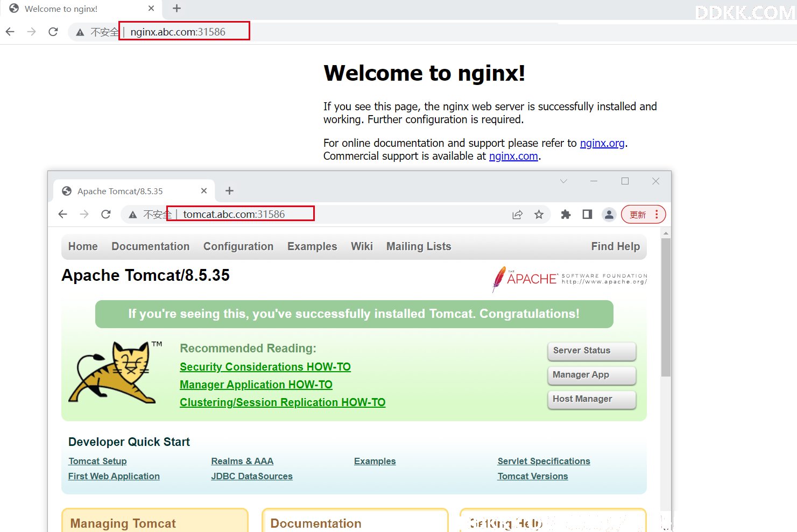Open Wiki in the Tomcat navigation bar
This screenshot has height=532, width=797.
(x=362, y=246)
